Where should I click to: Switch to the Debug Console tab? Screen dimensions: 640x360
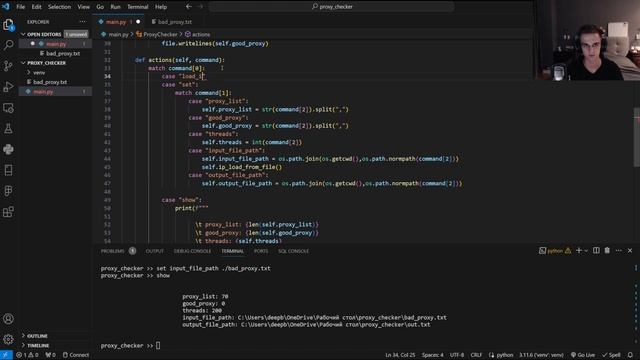point(192,251)
